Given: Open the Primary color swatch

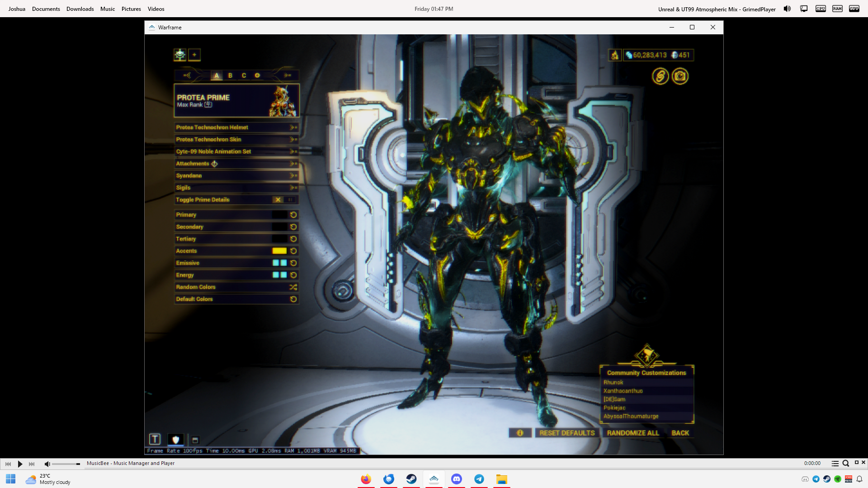Looking at the screenshot, I should (279, 215).
